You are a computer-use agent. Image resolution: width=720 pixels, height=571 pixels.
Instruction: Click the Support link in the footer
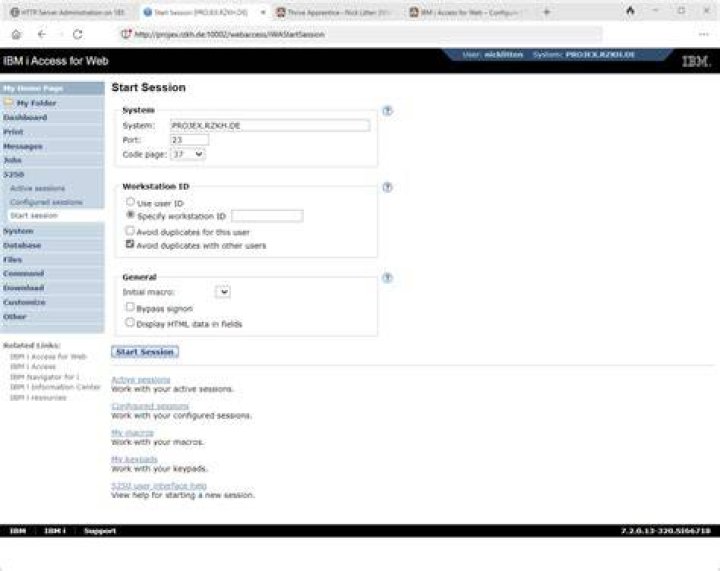point(100,531)
